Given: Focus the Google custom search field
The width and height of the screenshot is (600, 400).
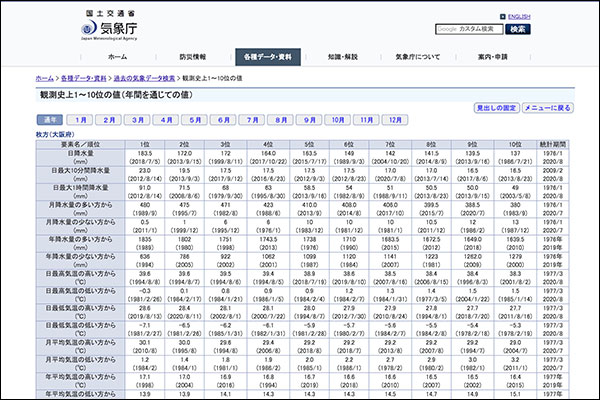Looking at the screenshot, I should click(x=469, y=29).
